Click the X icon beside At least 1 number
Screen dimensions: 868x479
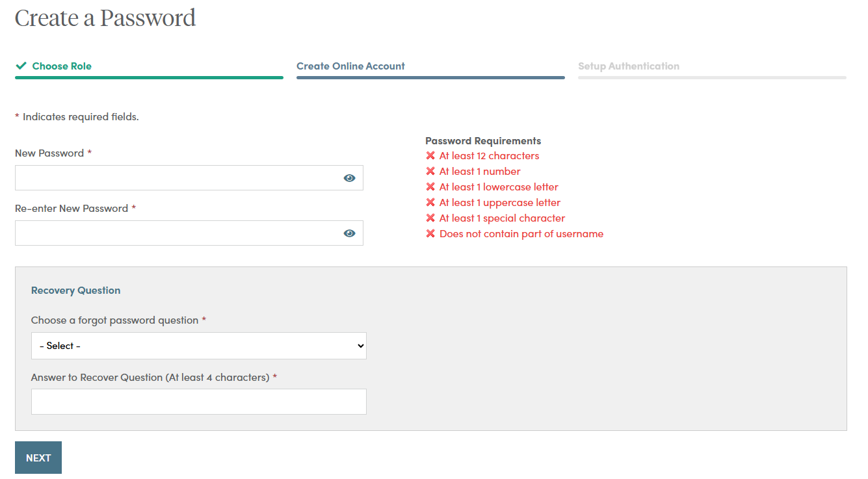coord(430,171)
